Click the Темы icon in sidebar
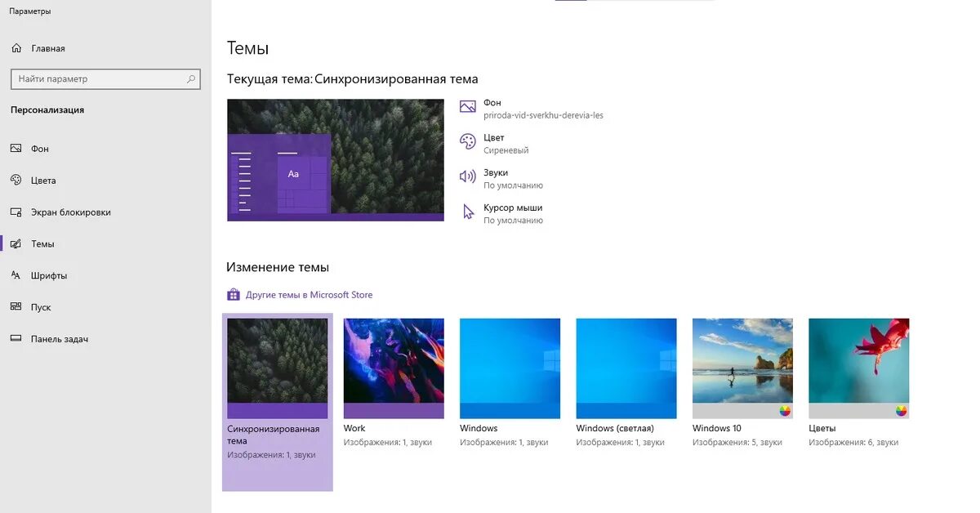 coord(16,244)
